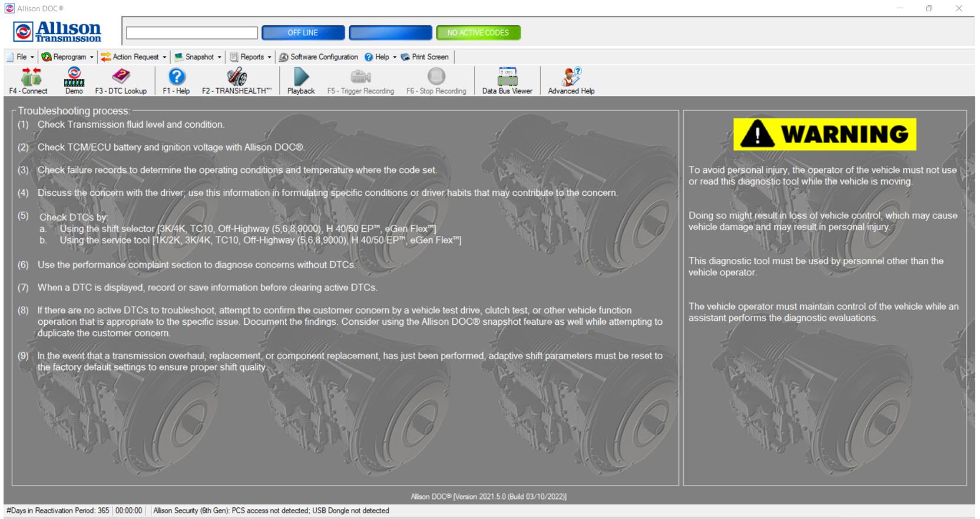The width and height of the screenshot is (980, 519).
Task: Close the Allison DOC window
Action: tap(959, 8)
